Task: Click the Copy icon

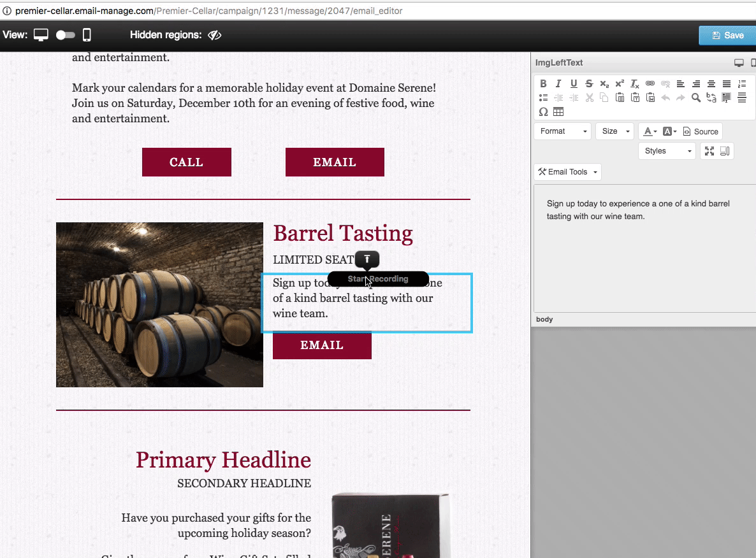Action: click(604, 98)
